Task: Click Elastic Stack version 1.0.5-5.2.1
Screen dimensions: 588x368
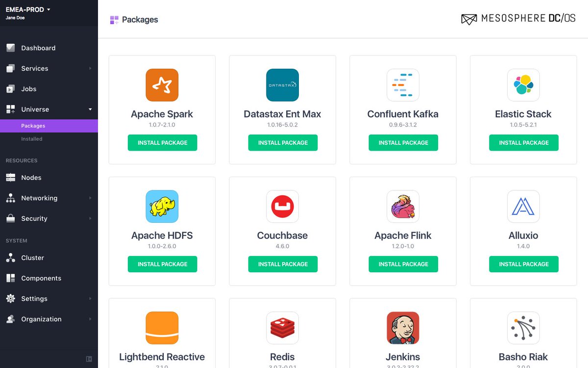Action: tap(523, 125)
